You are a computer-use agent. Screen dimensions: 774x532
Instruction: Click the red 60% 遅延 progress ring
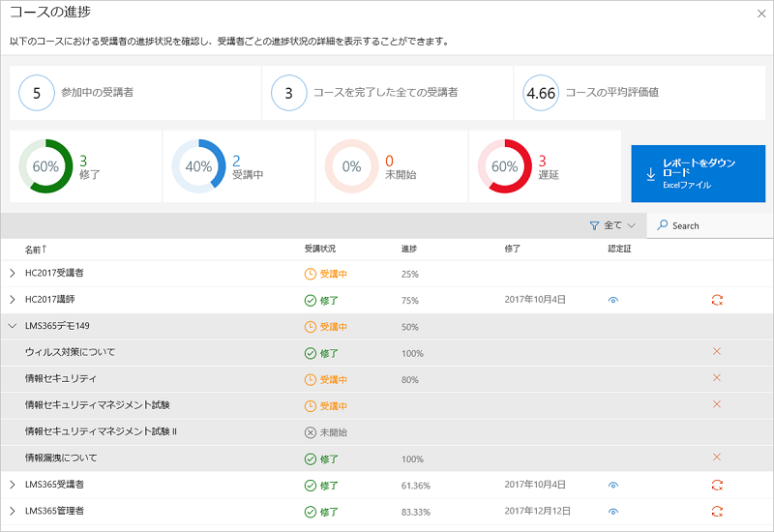[x=505, y=166]
